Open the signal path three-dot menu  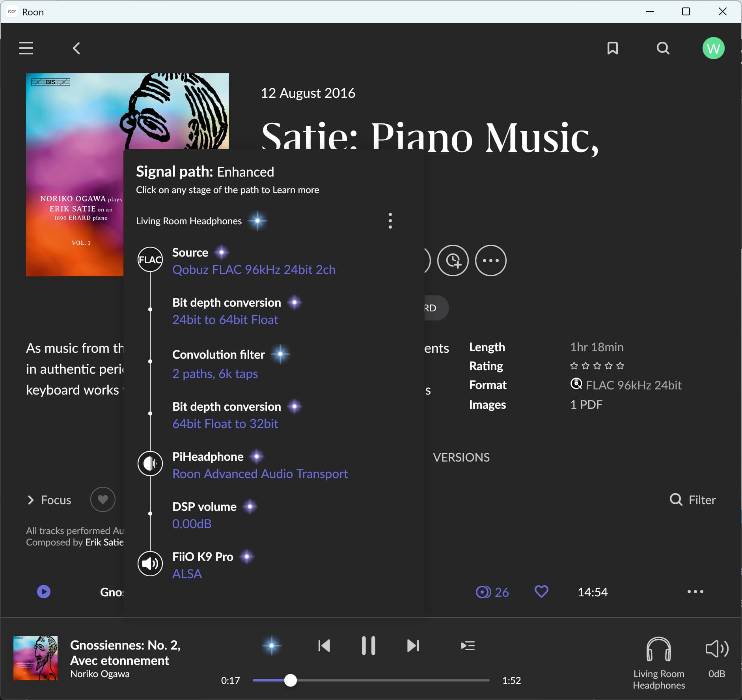390,221
